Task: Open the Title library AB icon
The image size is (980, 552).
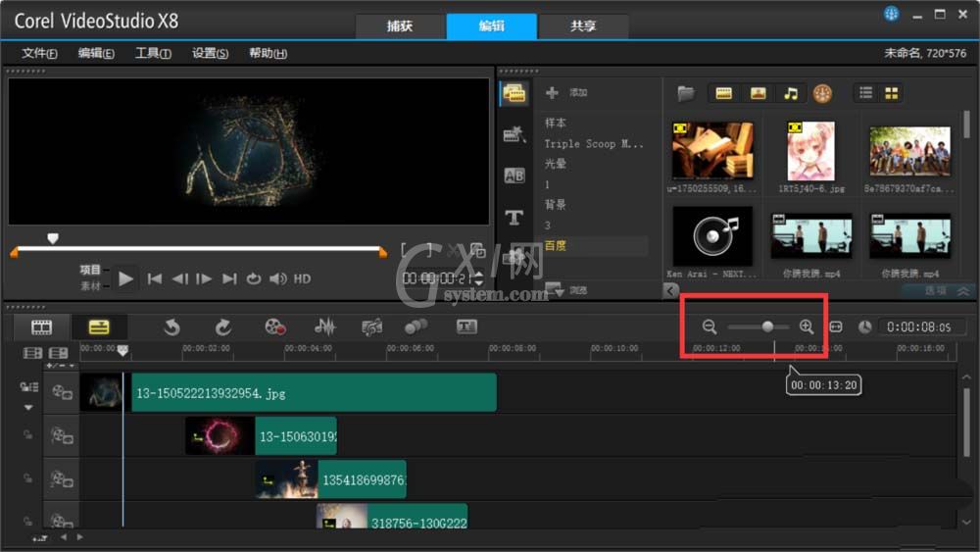Action: point(514,176)
